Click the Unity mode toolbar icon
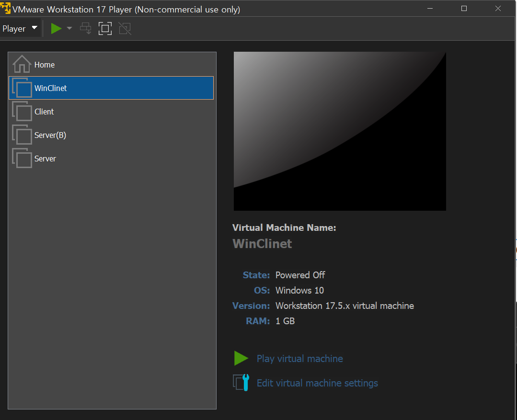Image resolution: width=517 pixels, height=420 pixels. click(125, 28)
